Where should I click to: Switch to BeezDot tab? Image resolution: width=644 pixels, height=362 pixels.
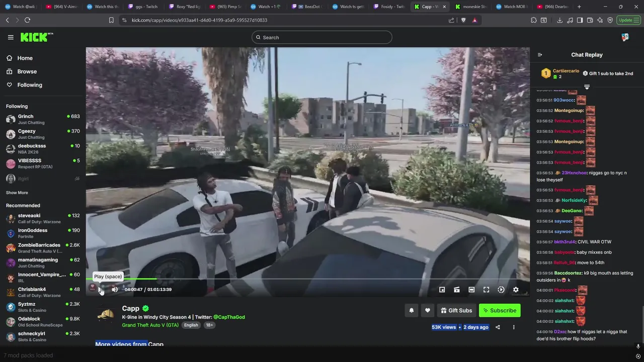[x=308, y=7]
